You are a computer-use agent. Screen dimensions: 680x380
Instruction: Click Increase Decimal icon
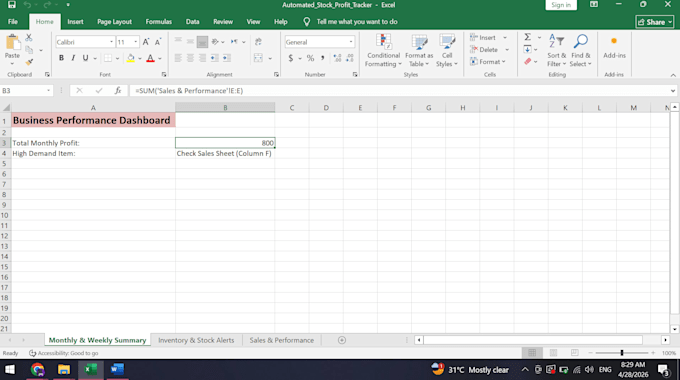pos(337,58)
